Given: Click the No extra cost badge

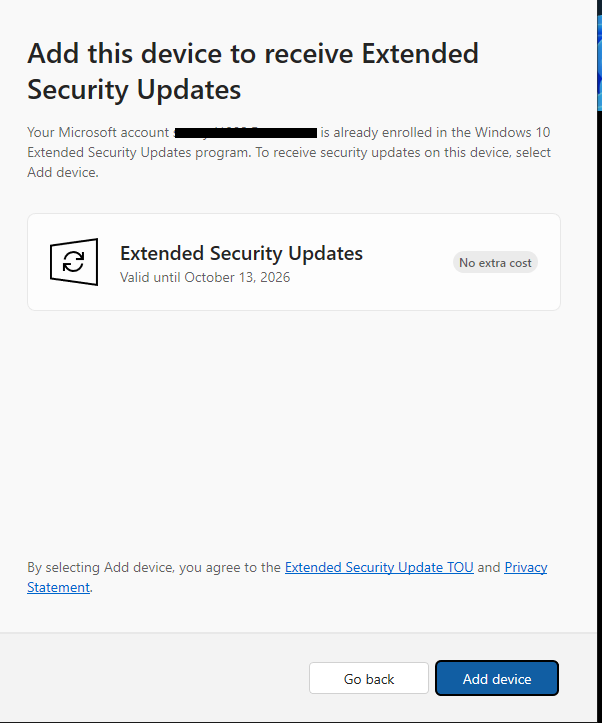Looking at the screenshot, I should [495, 262].
